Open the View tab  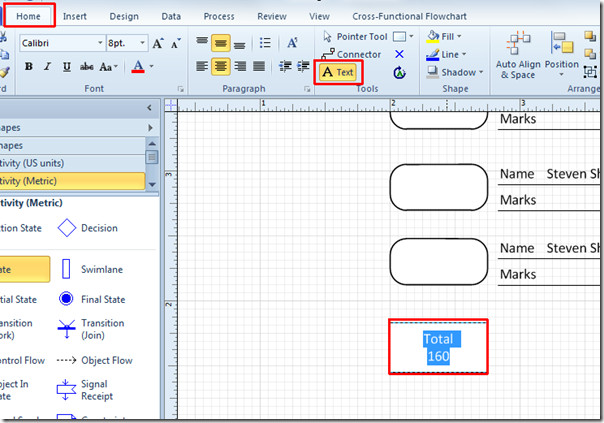click(x=319, y=16)
